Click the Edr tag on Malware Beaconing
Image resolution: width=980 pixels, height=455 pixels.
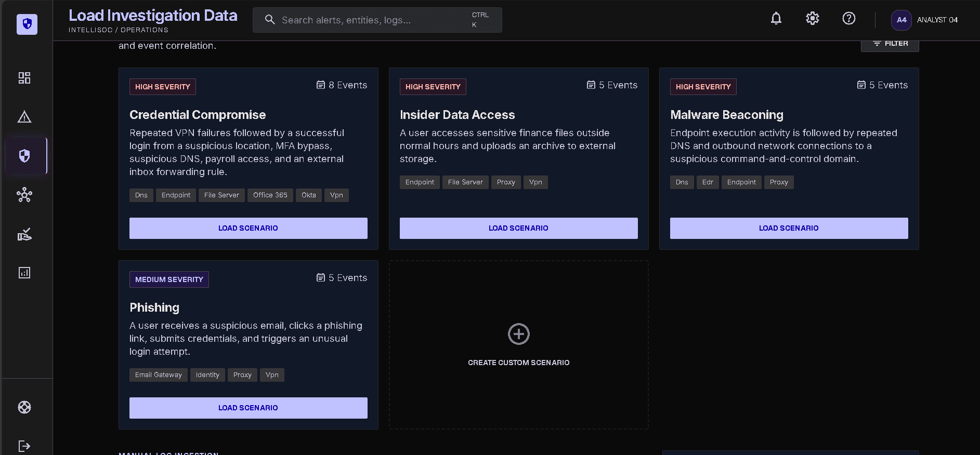(x=708, y=182)
